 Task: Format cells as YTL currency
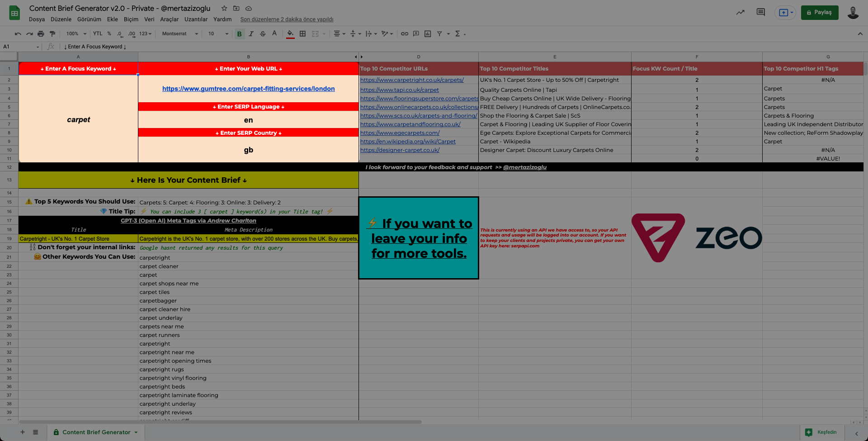click(98, 34)
